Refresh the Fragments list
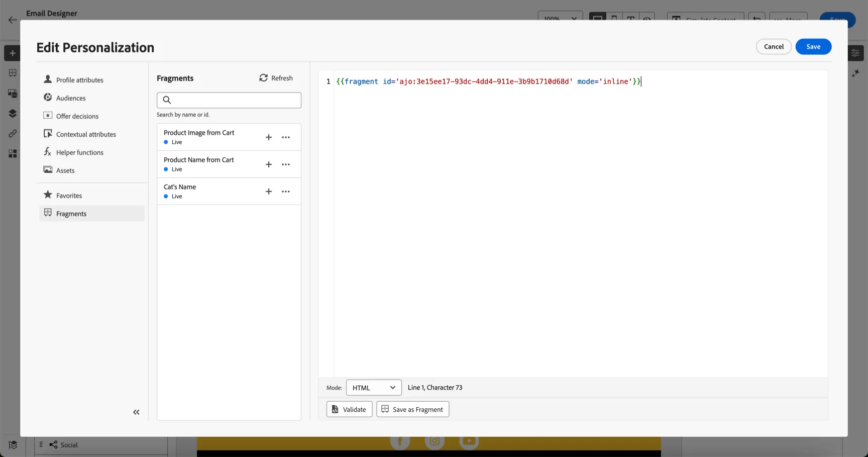This screenshot has height=457, width=868. 276,78
